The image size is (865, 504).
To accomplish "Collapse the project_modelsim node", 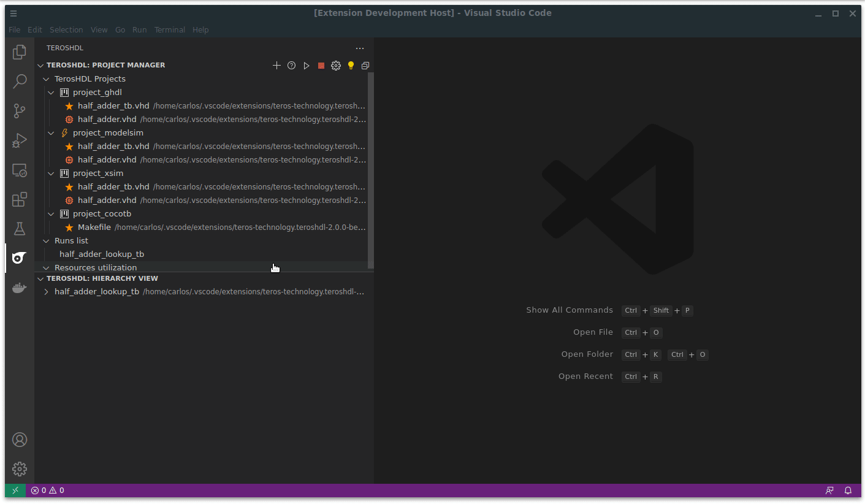I will point(51,133).
